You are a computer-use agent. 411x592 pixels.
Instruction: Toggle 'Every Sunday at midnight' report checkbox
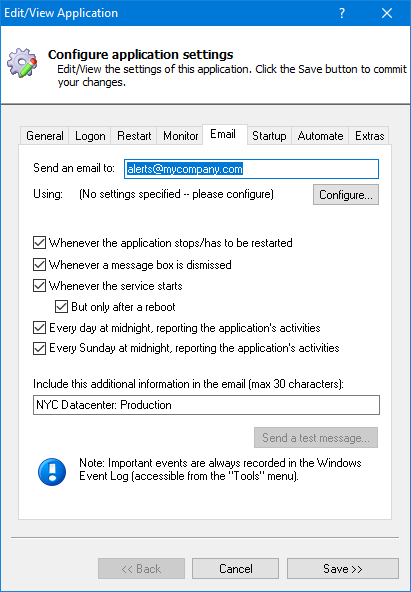coord(39,348)
